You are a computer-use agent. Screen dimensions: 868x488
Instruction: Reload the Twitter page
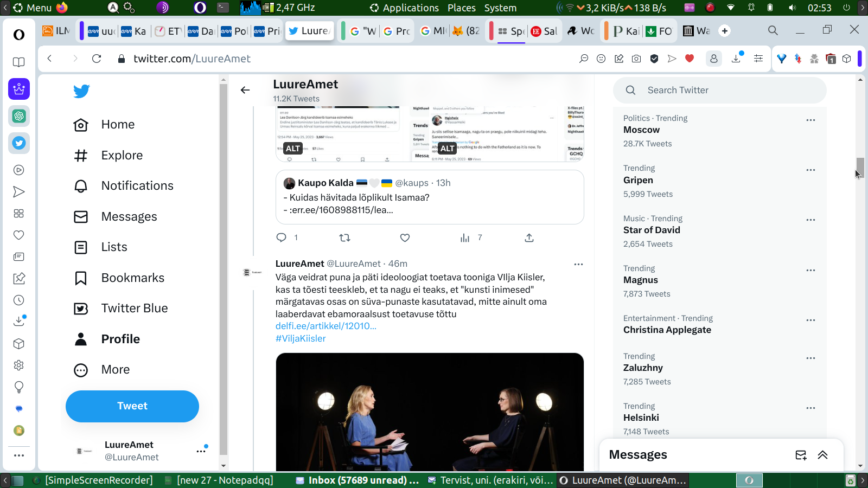pyautogui.click(x=97, y=59)
